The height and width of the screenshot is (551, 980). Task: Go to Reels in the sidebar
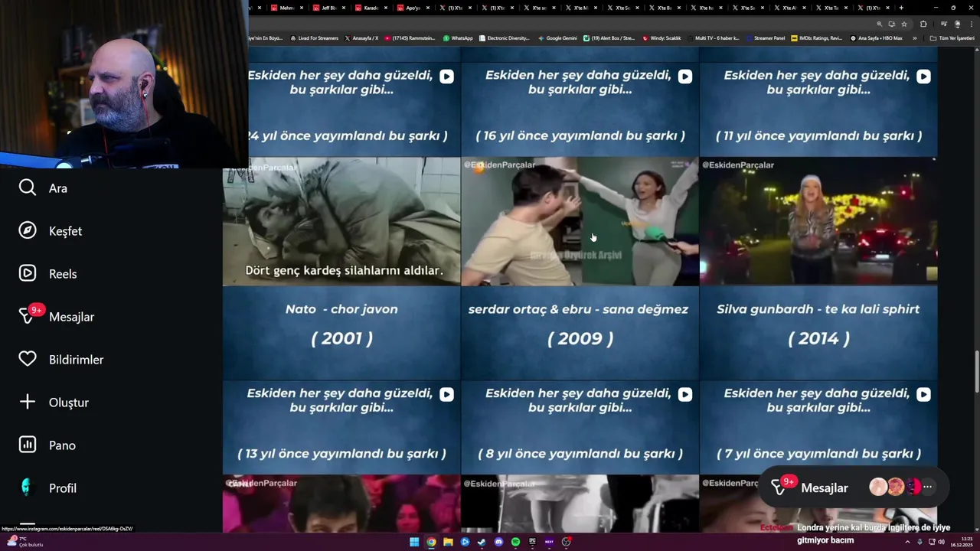click(47, 274)
